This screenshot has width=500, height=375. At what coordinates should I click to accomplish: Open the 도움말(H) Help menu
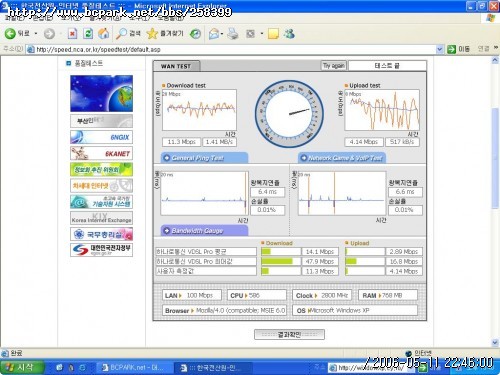[x=170, y=18]
